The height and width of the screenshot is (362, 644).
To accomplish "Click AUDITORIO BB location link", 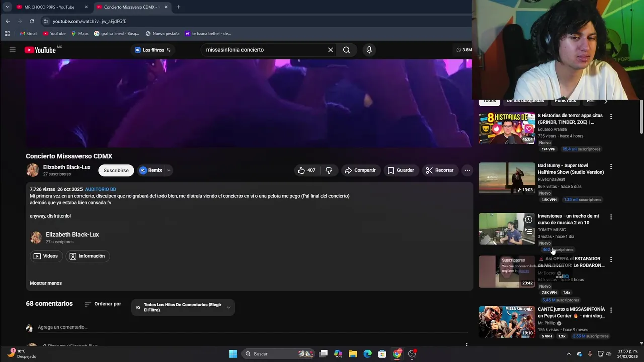I will coord(100,189).
